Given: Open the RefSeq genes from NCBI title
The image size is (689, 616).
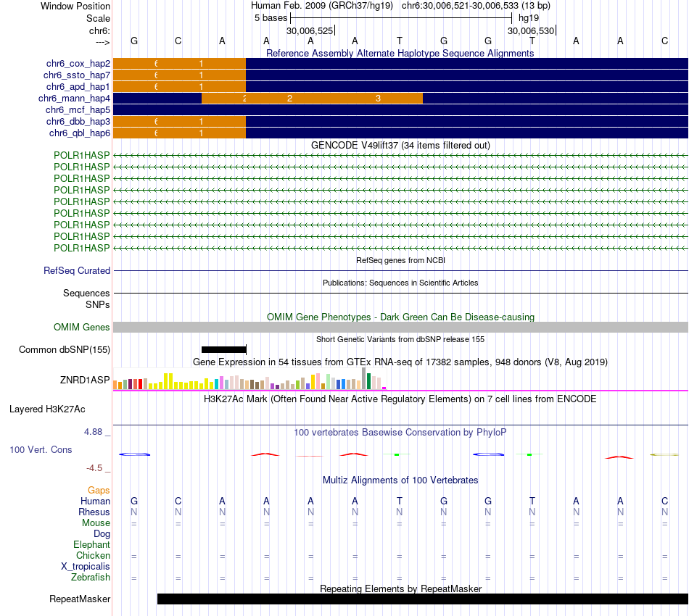Looking at the screenshot, I should [400, 260].
